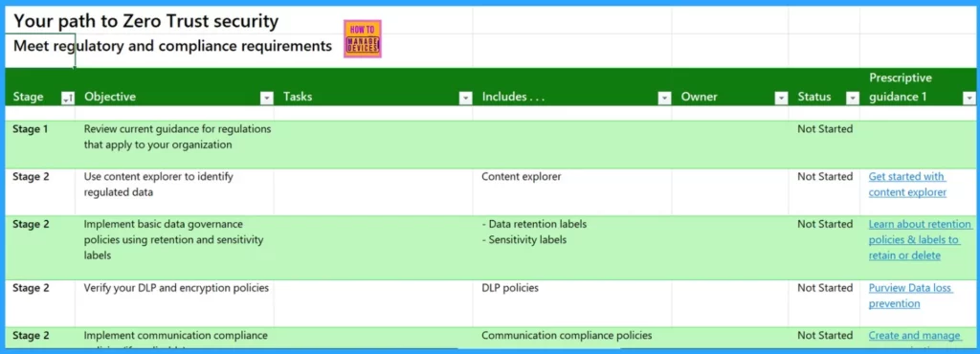Image resolution: width=980 pixels, height=354 pixels.
Task: Select Stage 2 cell in content explorer row
Action: [x=40, y=191]
